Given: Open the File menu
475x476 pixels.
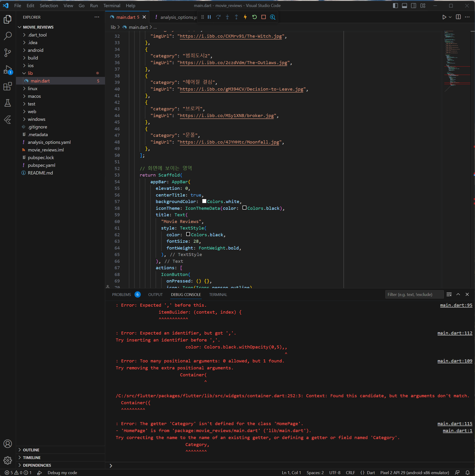Looking at the screenshot, I should (18, 5).
